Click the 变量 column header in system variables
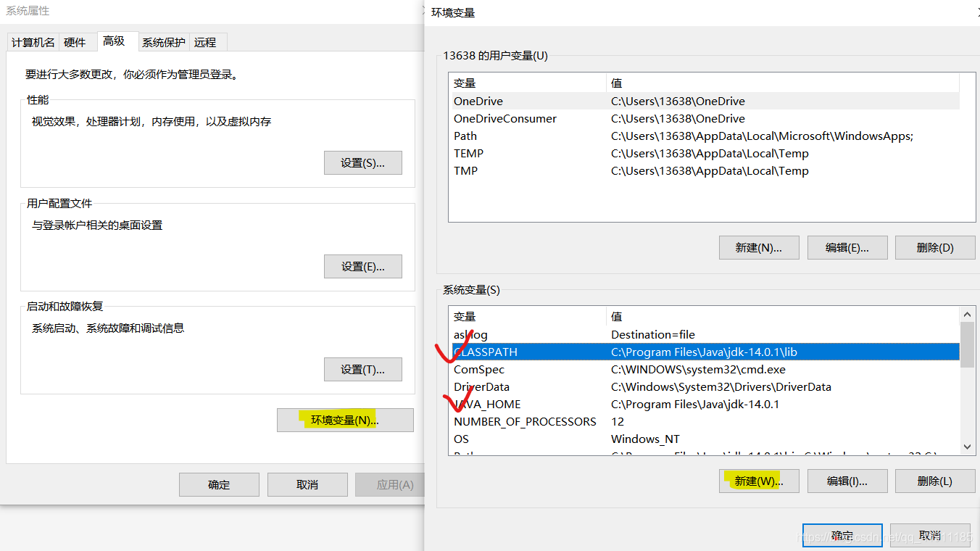The image size is (980, 551). point(528,316)
